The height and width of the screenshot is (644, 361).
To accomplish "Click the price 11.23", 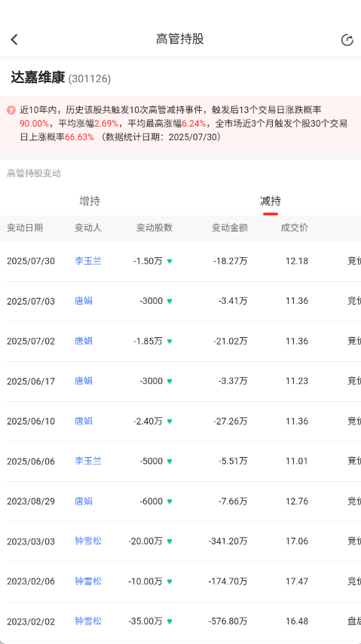I will 297,381.
